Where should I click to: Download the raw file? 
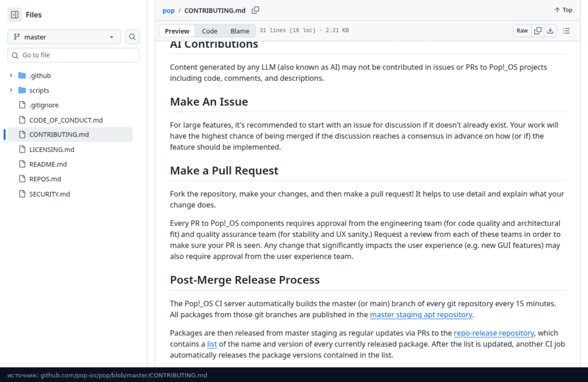click(550, 31)
